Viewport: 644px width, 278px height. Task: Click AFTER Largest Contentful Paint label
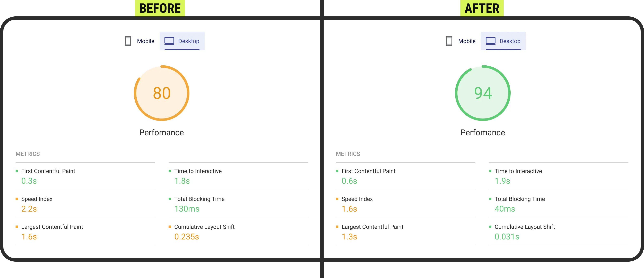[x=372, y=227]
